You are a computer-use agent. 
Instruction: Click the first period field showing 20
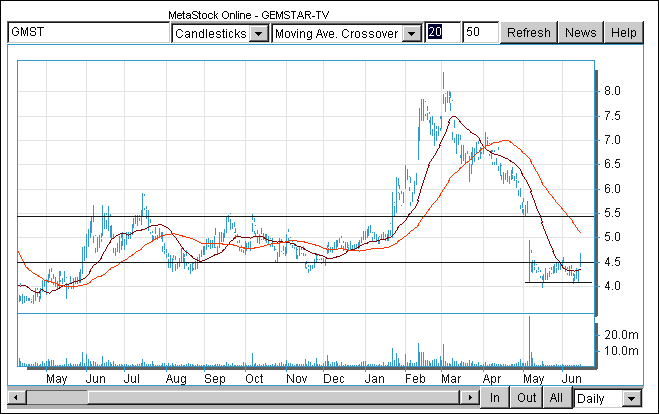pos(442,32)
